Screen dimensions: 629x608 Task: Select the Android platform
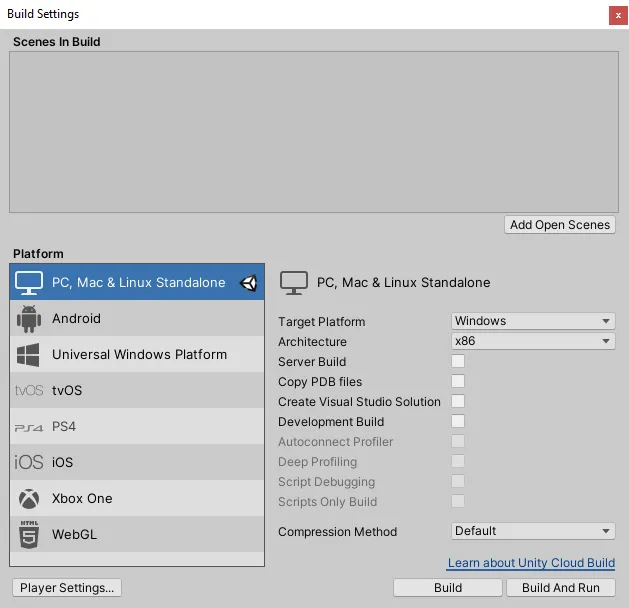(137, 318)
